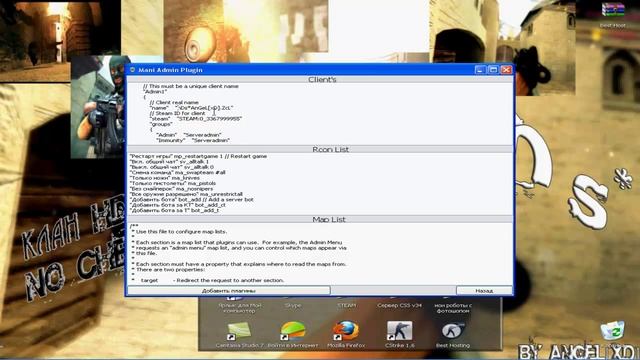Click the Skype desktop icon label
Screen dimensions: 640x360
293,305
